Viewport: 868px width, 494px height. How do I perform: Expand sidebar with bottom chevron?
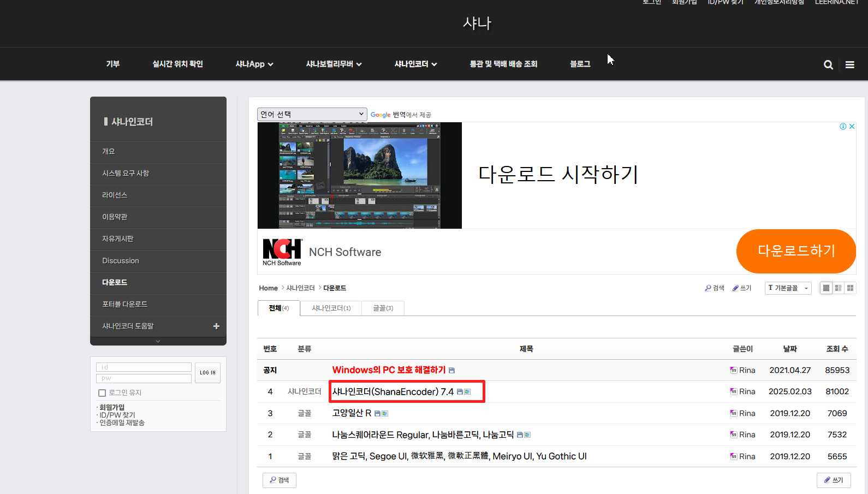click(x=158, y=341)
